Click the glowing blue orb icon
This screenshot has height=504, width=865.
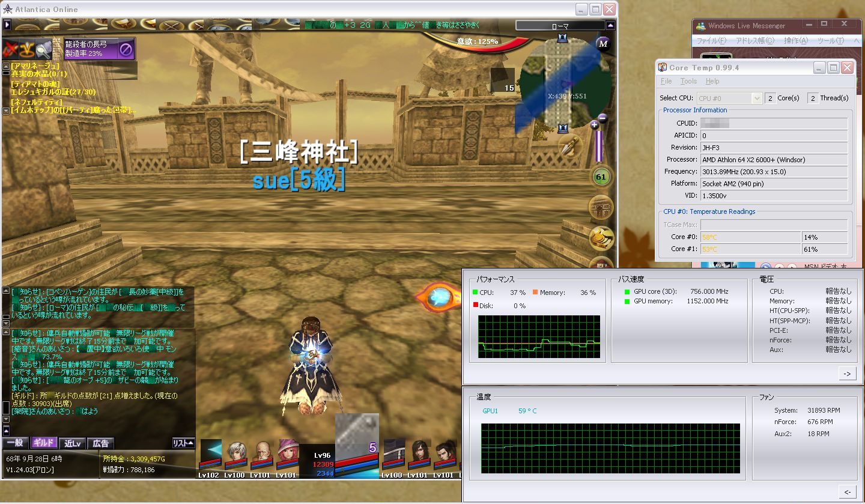pyautogui.click(x=440, y=296)
